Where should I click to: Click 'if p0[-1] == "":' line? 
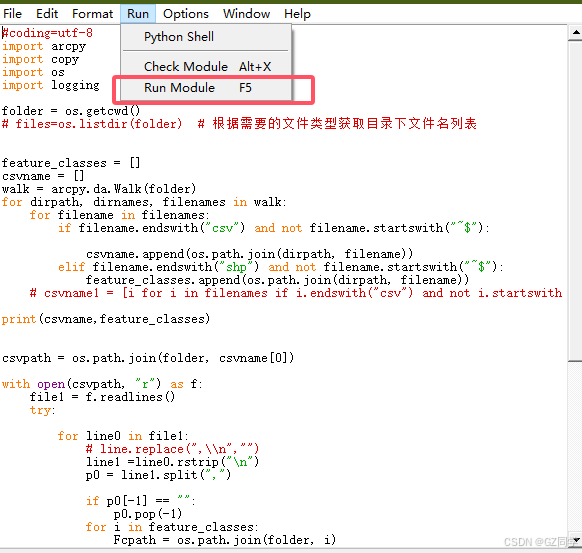pos(141,501)
